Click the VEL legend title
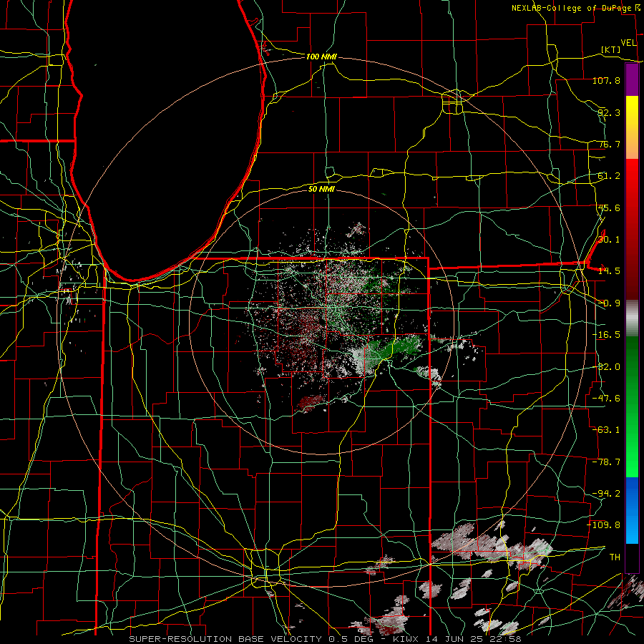The height and width of the screenshot is (644, 644). point(628,43)
